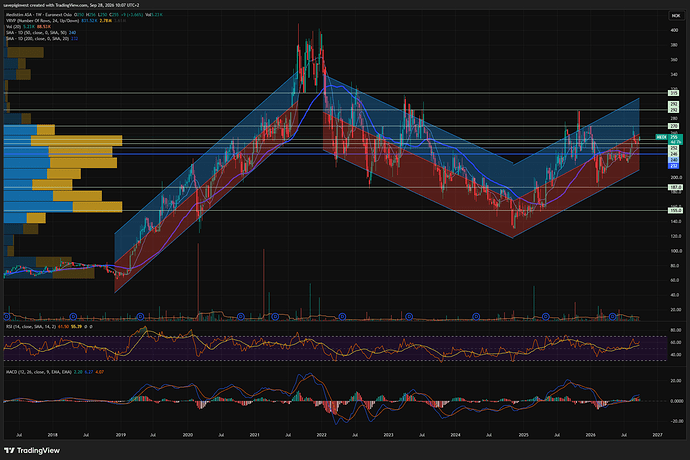The width and height of the screenshot is (690, 460).
Task: Click the dividend marker in spring 2025
Action: [x=546, y=316]
